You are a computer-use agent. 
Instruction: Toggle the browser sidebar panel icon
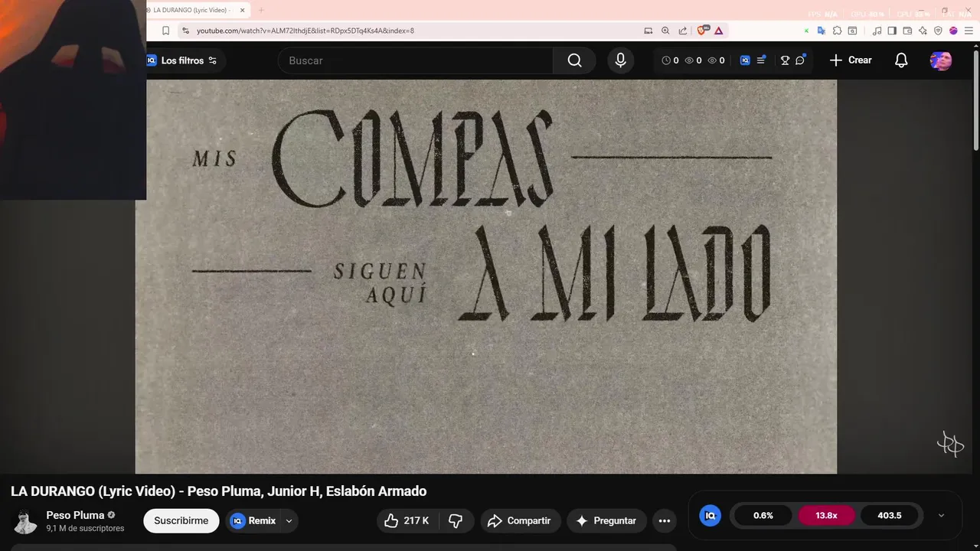point(892,31)
